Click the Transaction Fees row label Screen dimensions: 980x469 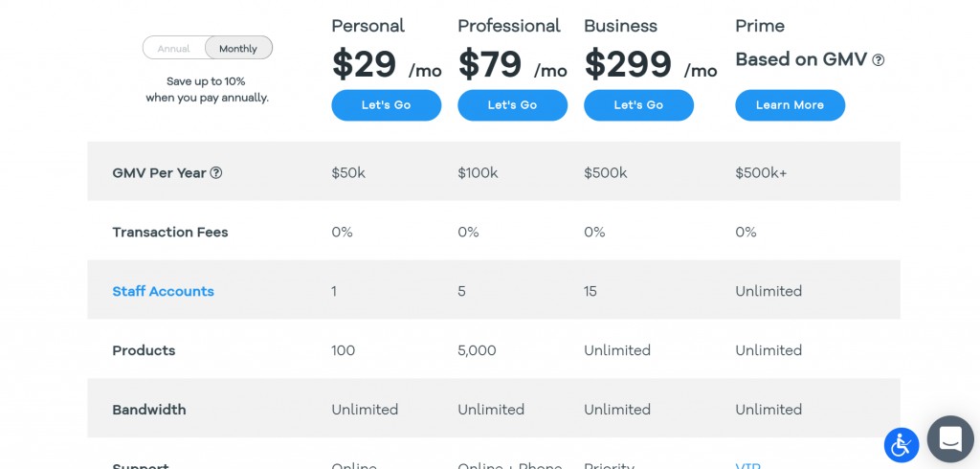click(170, 232)
